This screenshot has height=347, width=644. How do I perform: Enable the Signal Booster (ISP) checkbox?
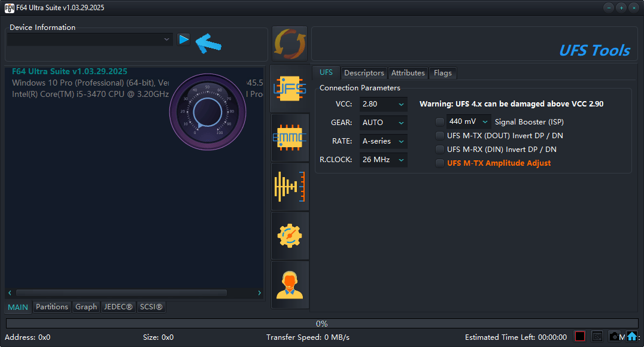point(440,121)
